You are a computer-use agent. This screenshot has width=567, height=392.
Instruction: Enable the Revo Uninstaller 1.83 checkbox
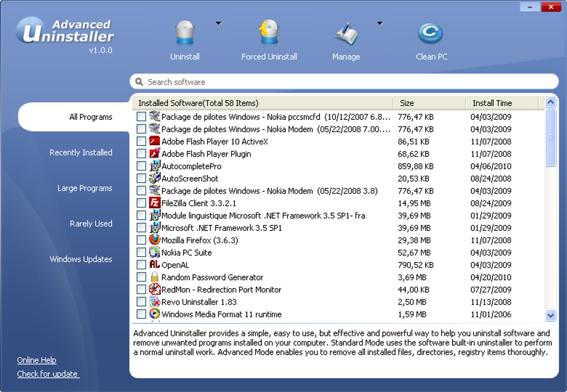click(141, 302)
